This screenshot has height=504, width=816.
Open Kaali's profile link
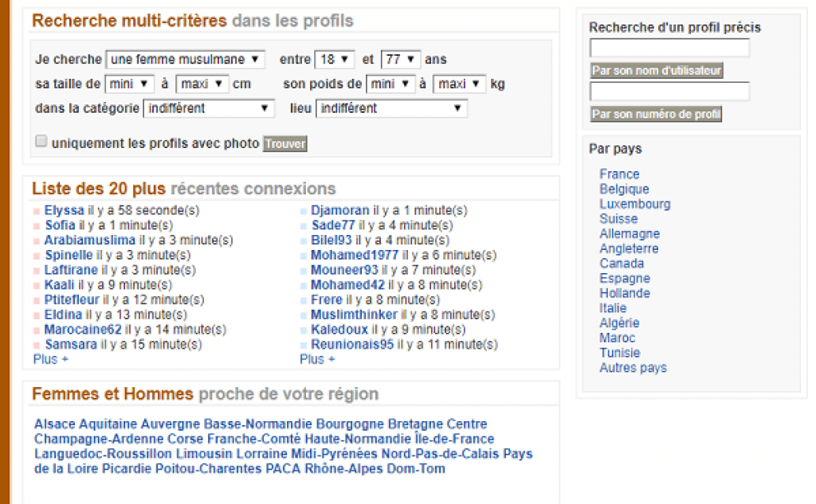pos(59,285)
